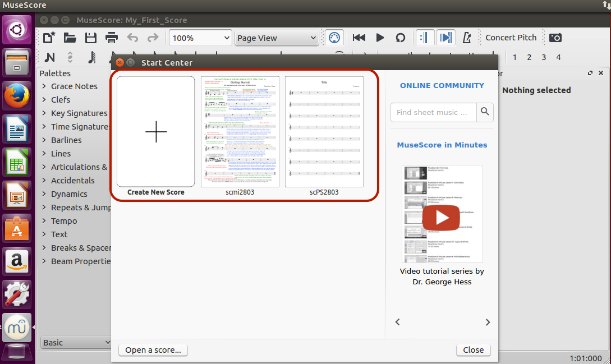Image resolution: width=611 pixels, height=364 pixels.
Task: Play the MuseScore in Minutes video
Action: tap(442, 218)
